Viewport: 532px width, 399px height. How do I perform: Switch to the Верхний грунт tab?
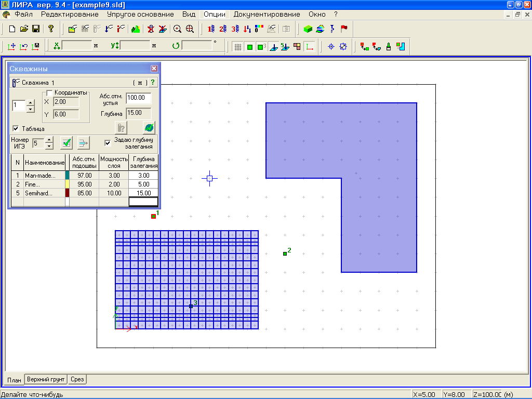click(x=46, y=379)
